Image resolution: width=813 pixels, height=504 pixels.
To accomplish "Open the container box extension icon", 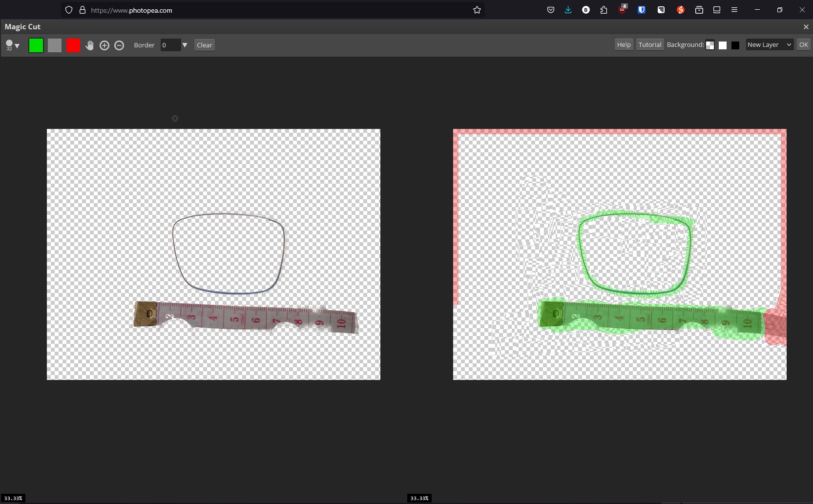I will coord(699,10).
